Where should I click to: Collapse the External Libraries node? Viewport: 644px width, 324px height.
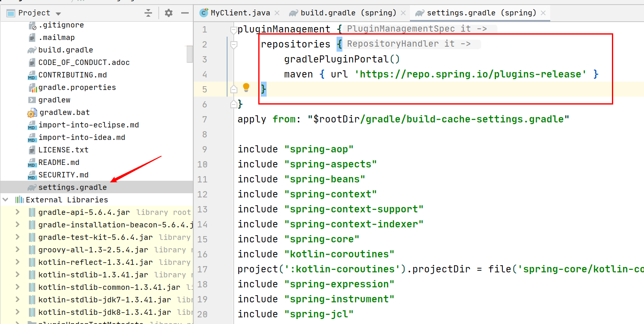point(5,200)
